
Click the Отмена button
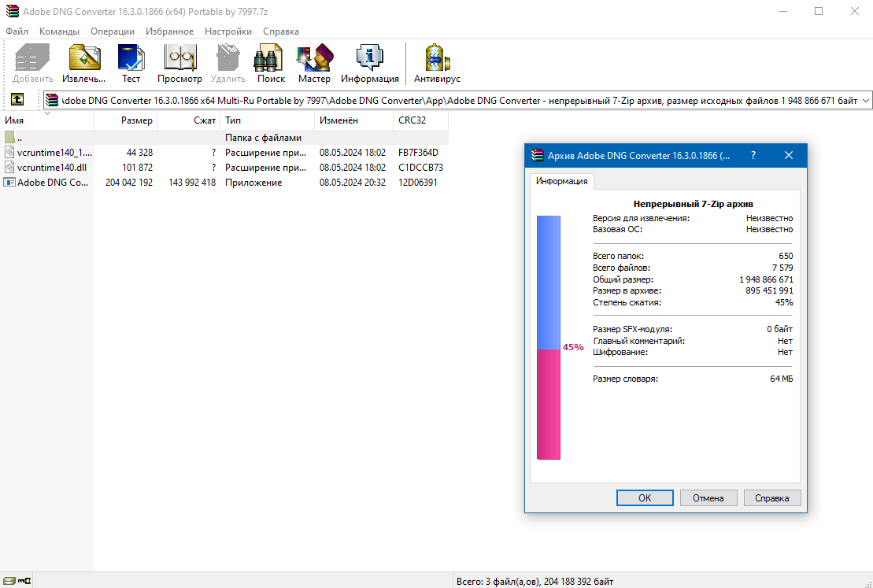pos(708,497)
